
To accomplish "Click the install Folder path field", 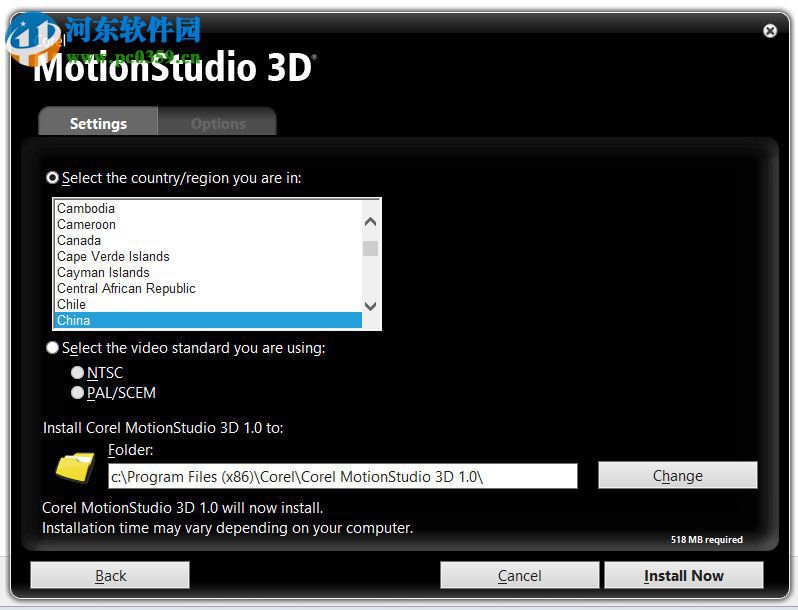I will coord(343,476).
